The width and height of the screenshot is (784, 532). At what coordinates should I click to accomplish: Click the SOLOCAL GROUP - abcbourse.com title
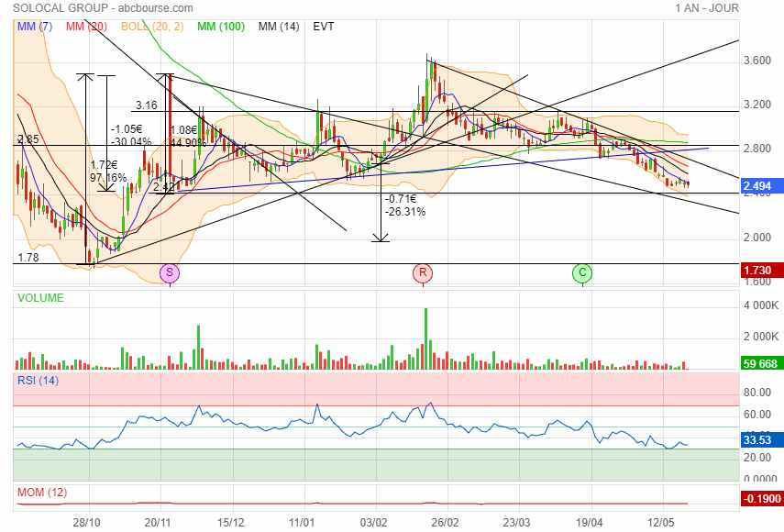point(103,8)
